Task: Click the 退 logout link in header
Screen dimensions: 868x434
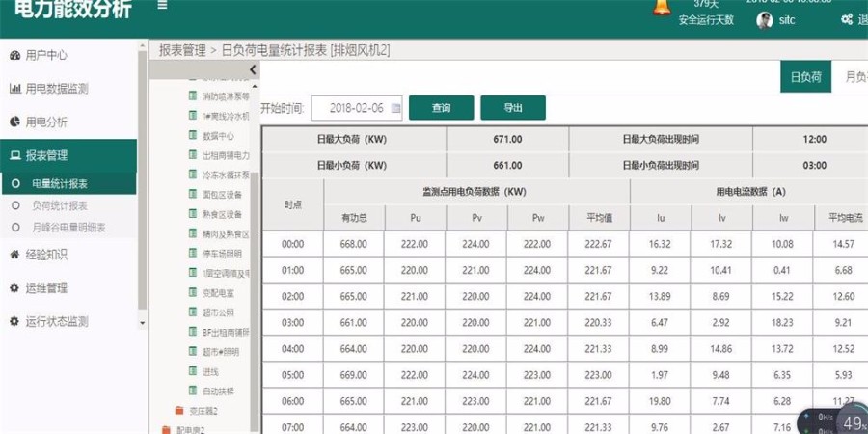Action: tap(862, 20)
